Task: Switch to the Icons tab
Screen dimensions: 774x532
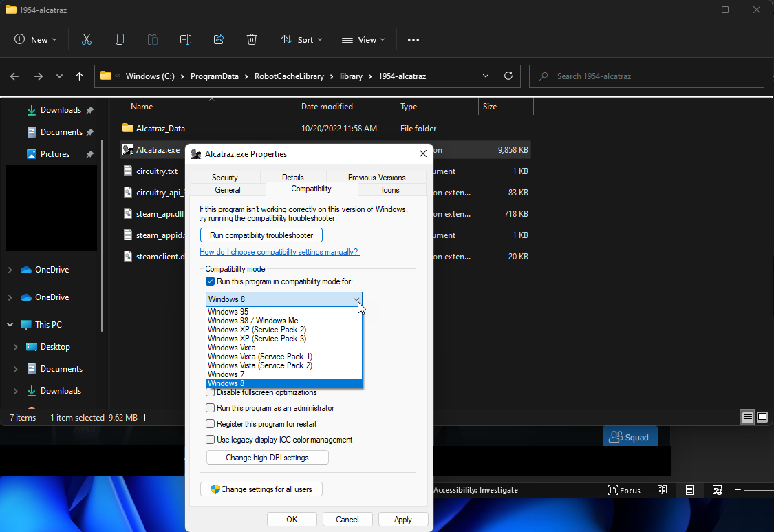Action: 391,190
